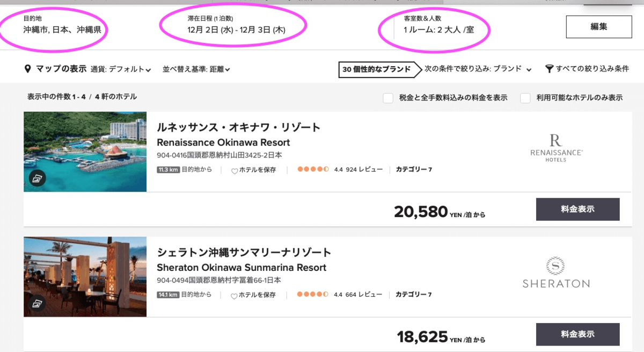Click the map pin icon beside マップの表示
644x352 pixels.
pyautogui.click(x=28, y=69)
